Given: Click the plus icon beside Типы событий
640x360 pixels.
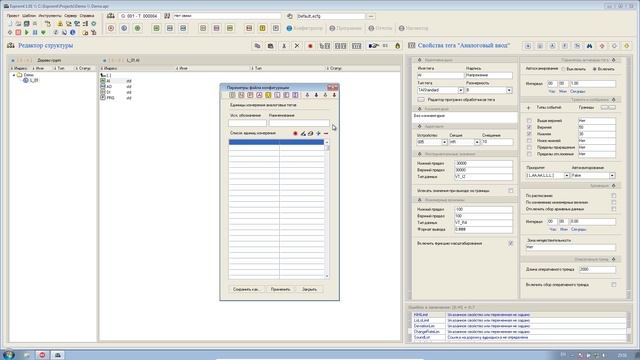Looking at the screenshot, I should (529, 108).
